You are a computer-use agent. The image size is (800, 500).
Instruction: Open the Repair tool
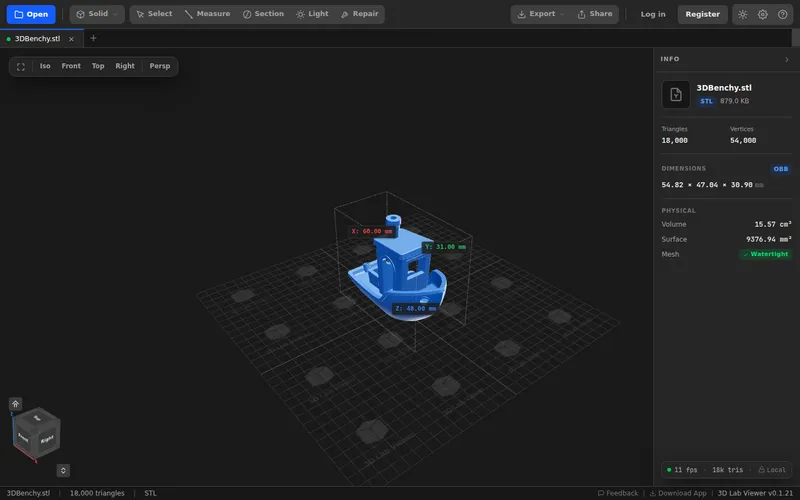(x=360, y=14)
